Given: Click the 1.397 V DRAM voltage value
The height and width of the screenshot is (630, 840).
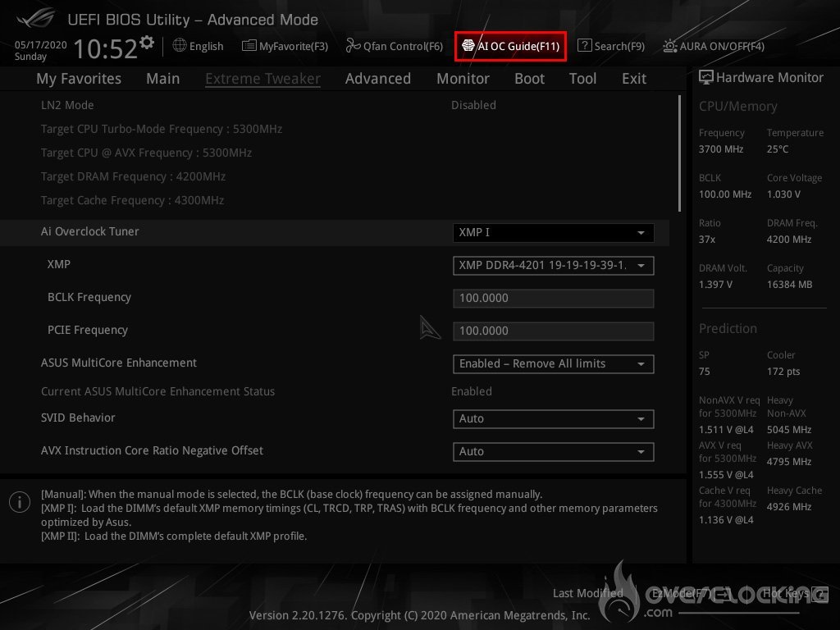Looking at the screenshot, I should [715, 285].
